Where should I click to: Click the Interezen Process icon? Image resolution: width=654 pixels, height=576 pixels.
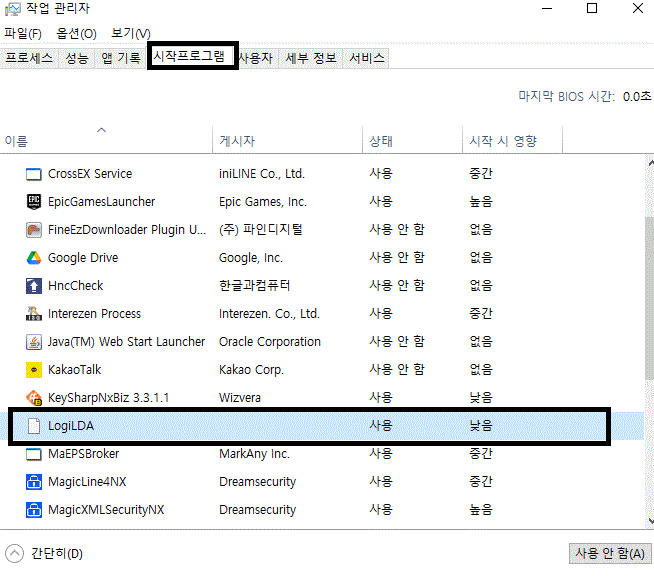pos(34,314)
